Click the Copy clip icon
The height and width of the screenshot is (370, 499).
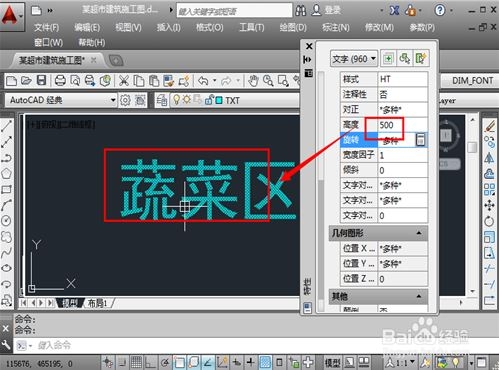pos(139,81)
